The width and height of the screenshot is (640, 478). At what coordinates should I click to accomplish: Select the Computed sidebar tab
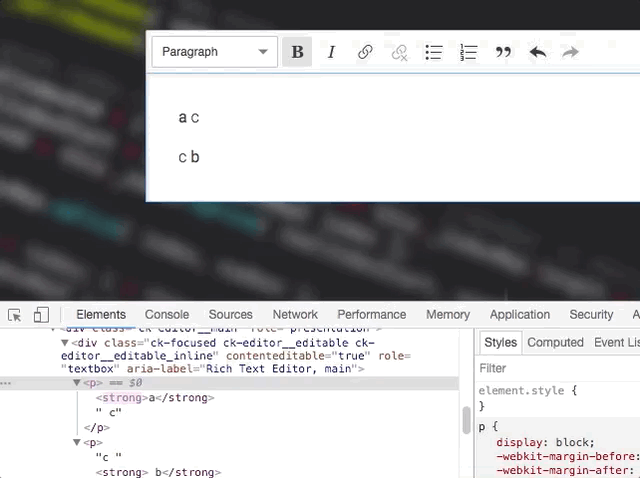[x=555, y=342]
